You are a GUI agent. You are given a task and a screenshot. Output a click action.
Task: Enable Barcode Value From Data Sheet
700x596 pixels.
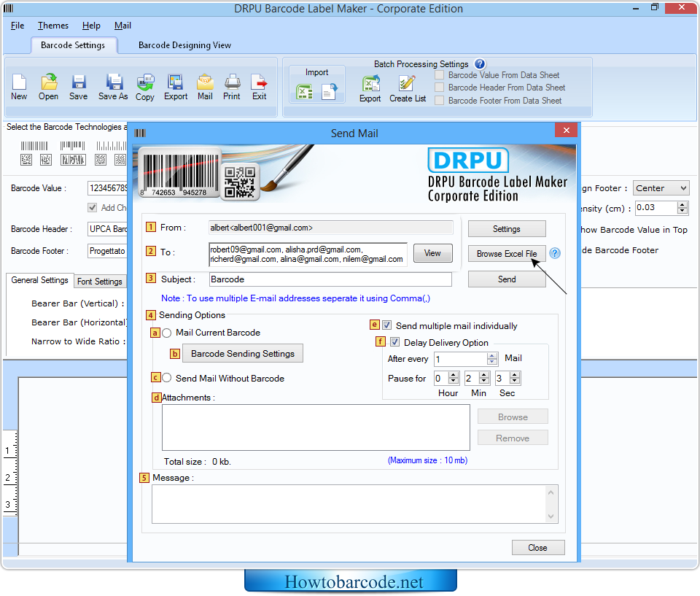439,75
